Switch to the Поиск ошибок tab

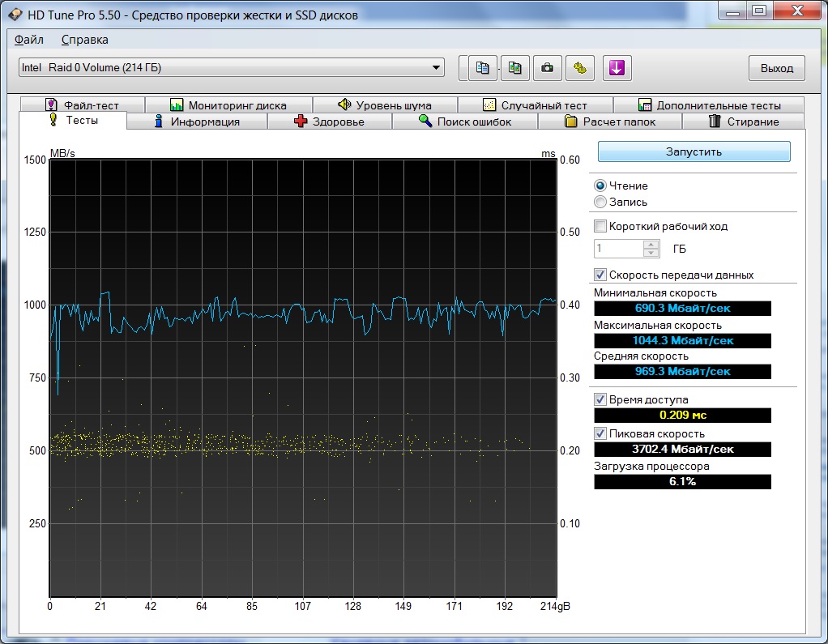[x=465, y=122]
